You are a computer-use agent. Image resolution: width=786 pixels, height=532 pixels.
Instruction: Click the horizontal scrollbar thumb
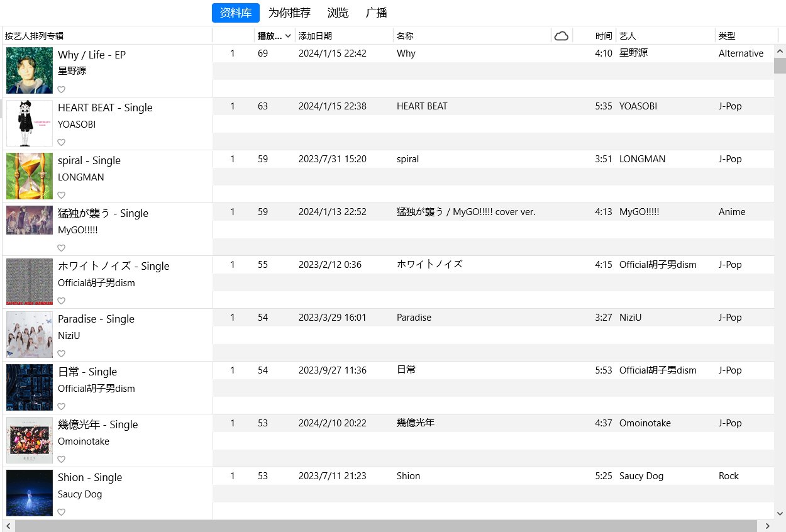(386, 526)
